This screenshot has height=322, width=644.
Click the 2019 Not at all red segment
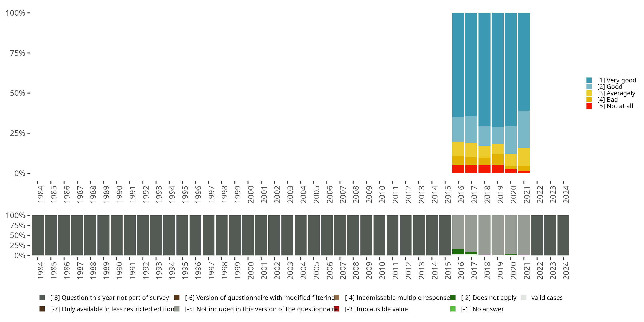tap(498, 169)
